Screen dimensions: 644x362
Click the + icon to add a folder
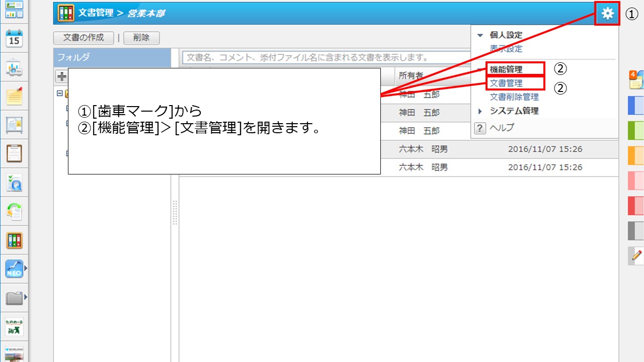(x=60, y=76)
